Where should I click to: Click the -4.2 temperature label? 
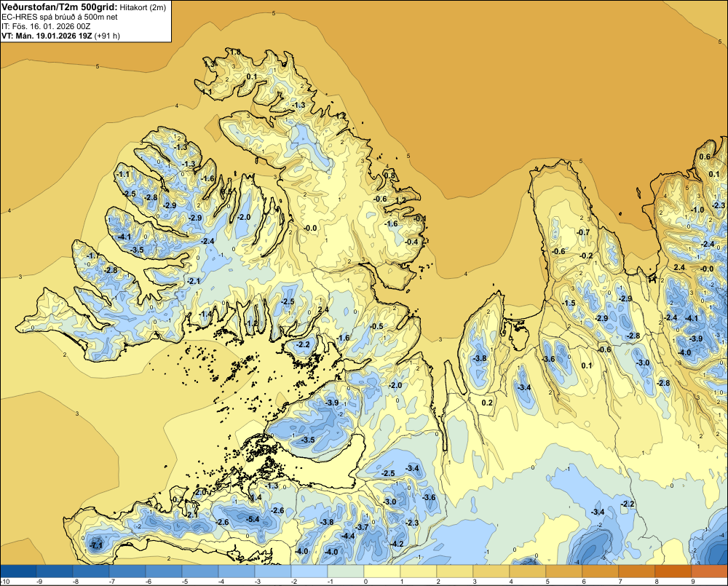(x=396, y=544)
